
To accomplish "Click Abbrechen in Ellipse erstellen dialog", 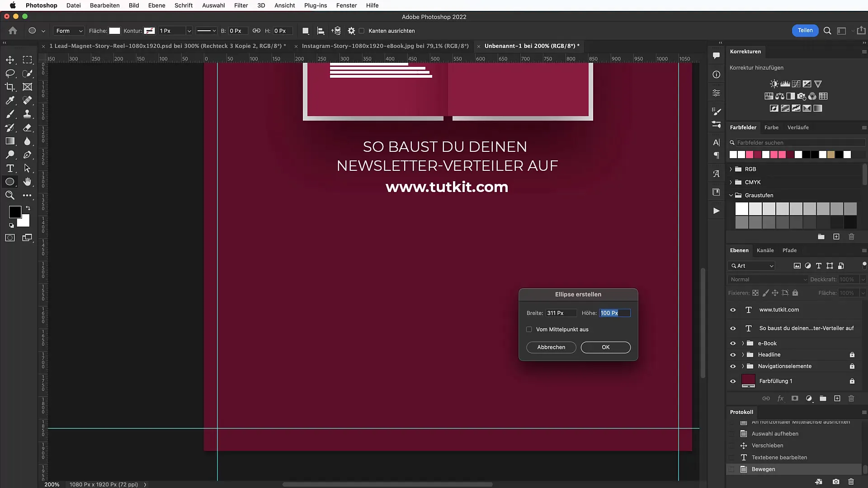I will tap(551, 347).
